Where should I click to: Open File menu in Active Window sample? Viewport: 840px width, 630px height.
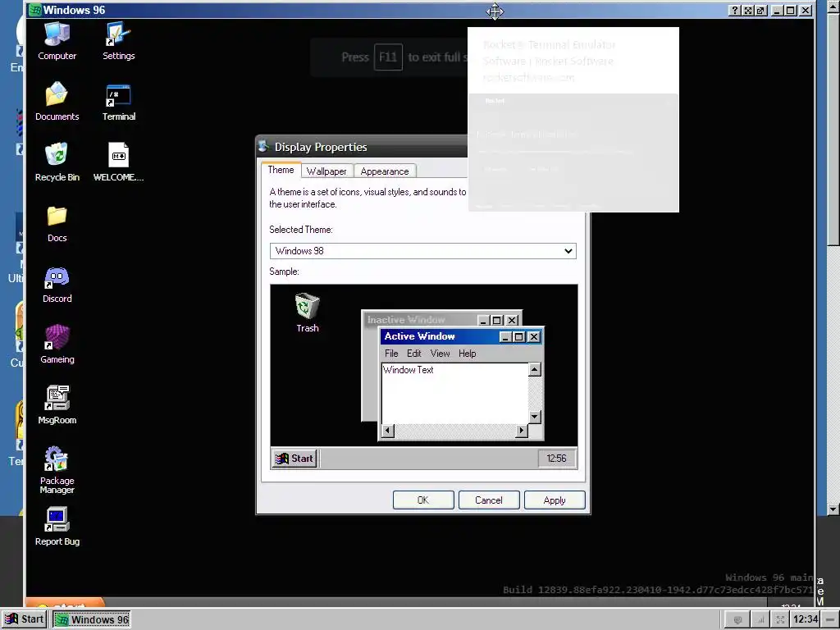[391, 354]
